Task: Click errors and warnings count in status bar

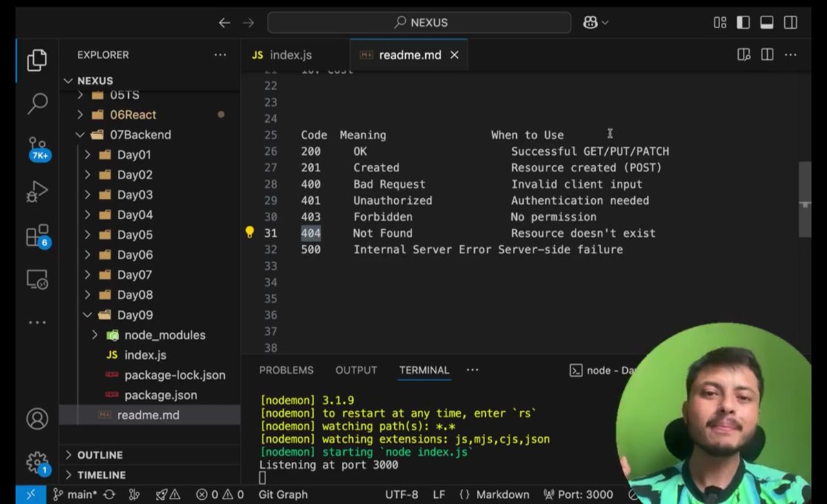Action: tap(220, 494)
